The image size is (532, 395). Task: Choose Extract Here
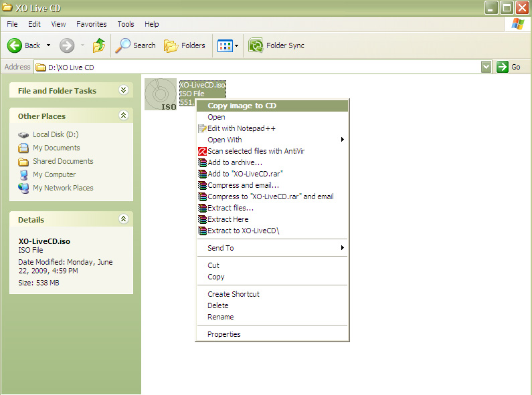click(x=272, y=219)
